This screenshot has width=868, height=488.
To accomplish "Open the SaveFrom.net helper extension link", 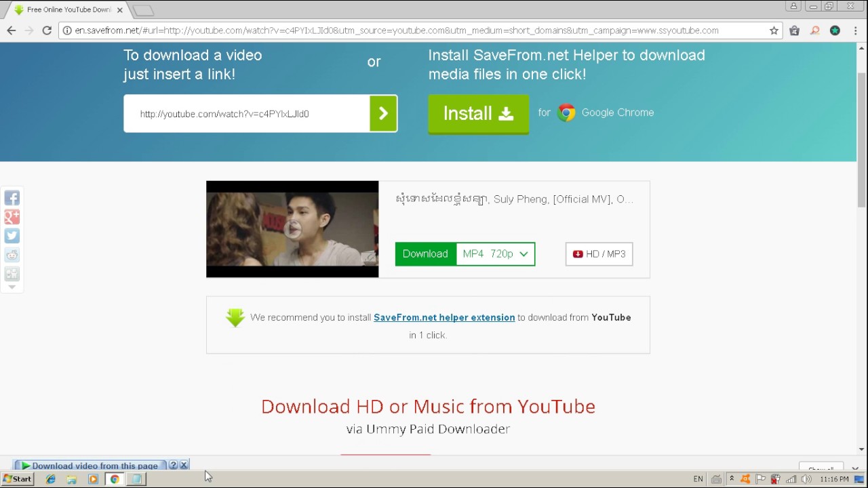I will [444, 317].
